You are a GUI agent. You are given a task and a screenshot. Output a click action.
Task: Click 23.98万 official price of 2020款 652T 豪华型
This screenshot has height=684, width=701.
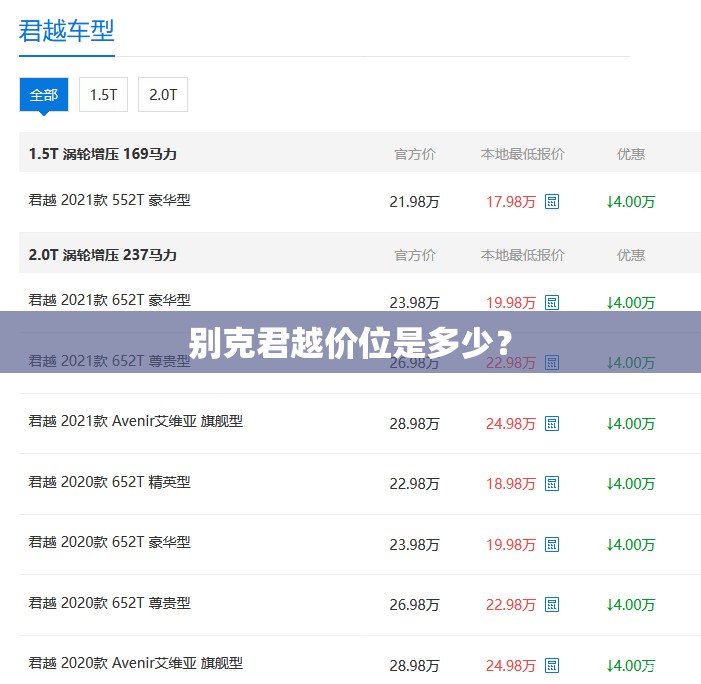[414, 545]
